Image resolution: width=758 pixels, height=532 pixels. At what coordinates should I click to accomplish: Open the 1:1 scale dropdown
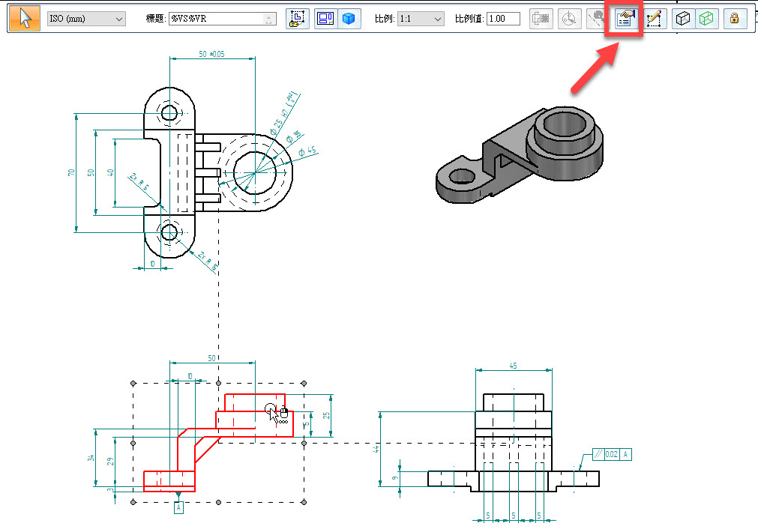point(421,19)
